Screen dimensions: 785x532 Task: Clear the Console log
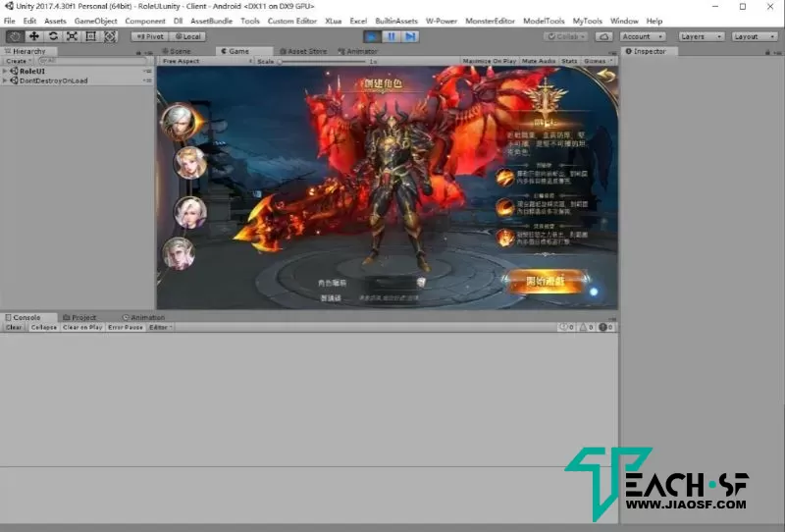coord(14,327)
